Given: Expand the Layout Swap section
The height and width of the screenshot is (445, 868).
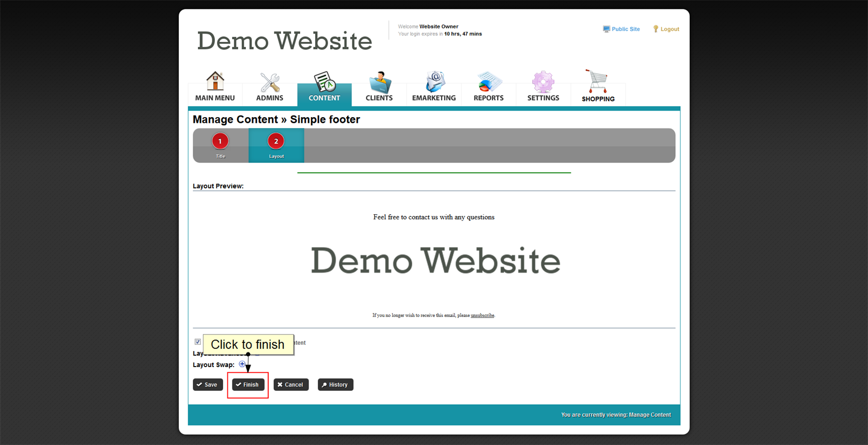Looking at the screenshot, I should 242,364.
